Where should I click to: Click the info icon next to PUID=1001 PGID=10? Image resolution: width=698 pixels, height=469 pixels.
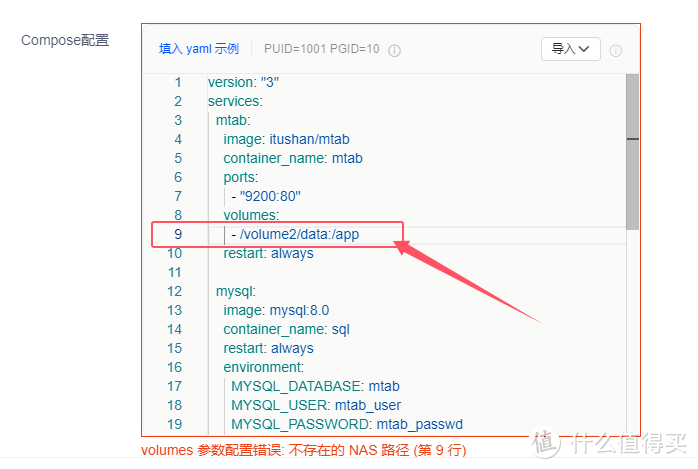pos(394,51)
